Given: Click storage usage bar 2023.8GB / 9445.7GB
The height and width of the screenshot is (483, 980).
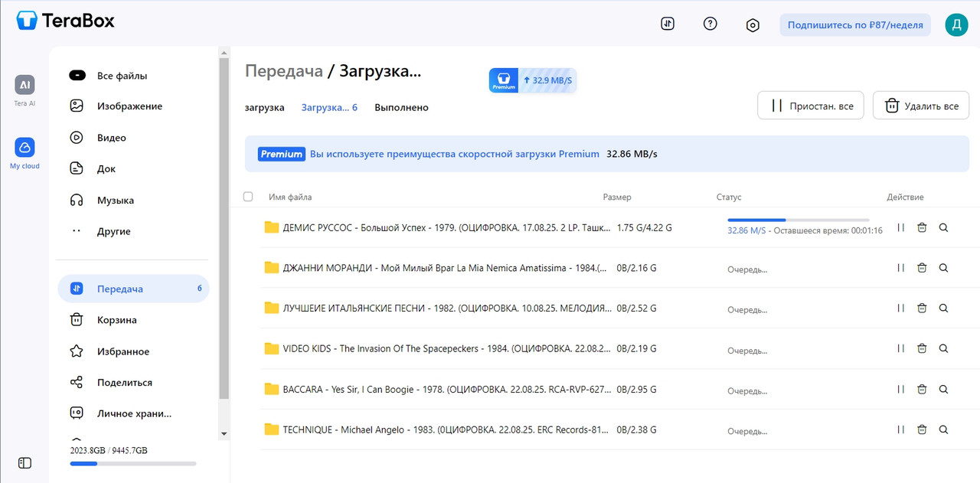Looking at the screenshot, I should [x=133, y=463].
